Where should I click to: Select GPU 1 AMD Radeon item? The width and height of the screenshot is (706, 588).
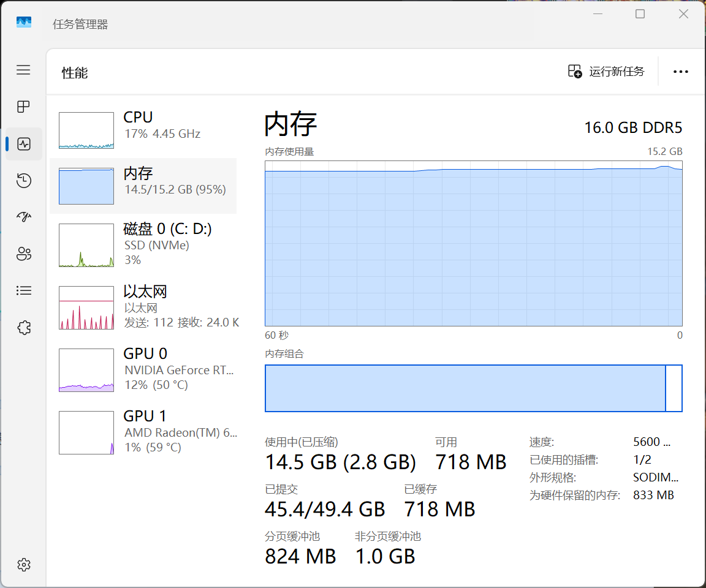pyautogui.click(x=143, y=432)
